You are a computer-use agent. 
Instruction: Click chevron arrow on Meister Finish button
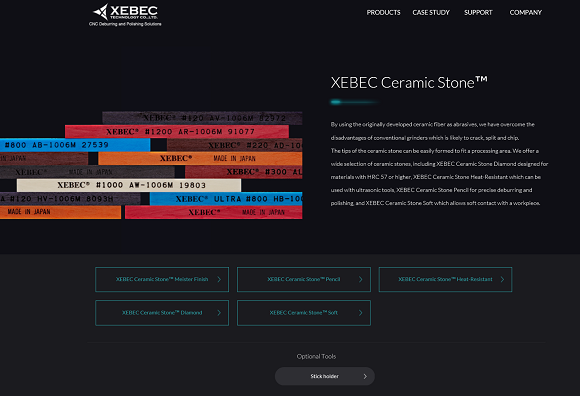point(219,280)
